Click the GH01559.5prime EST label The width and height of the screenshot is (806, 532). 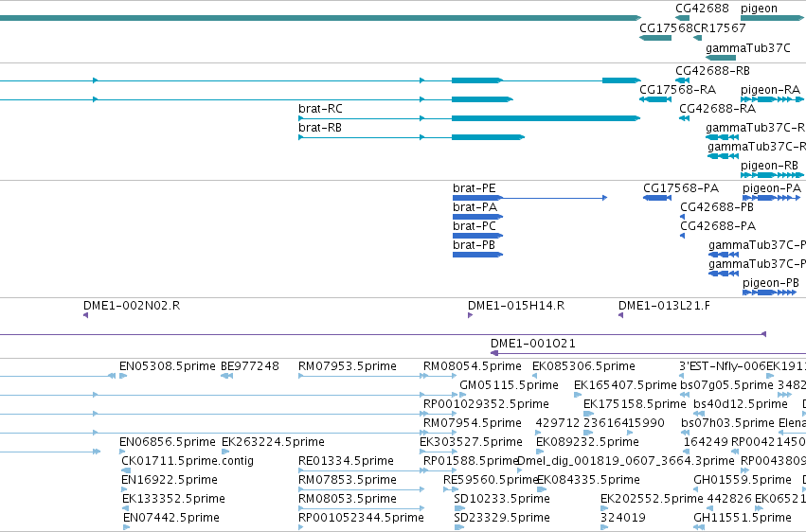click(x=743, y=481)
